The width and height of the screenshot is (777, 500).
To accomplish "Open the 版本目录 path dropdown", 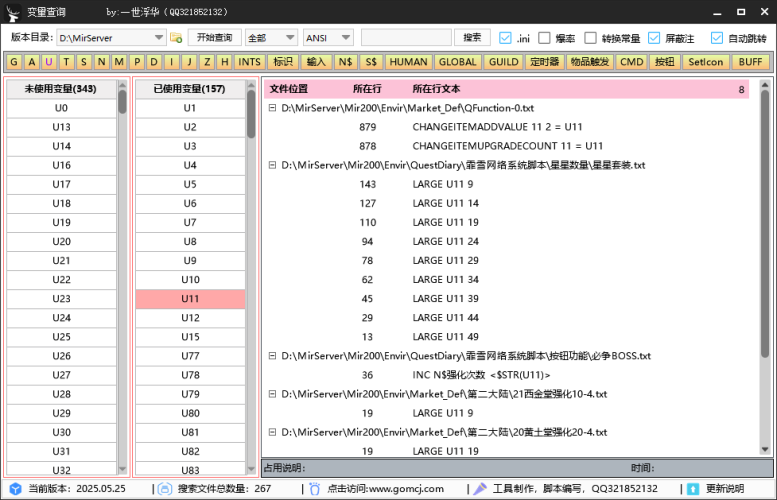I will tap(159, 38).
